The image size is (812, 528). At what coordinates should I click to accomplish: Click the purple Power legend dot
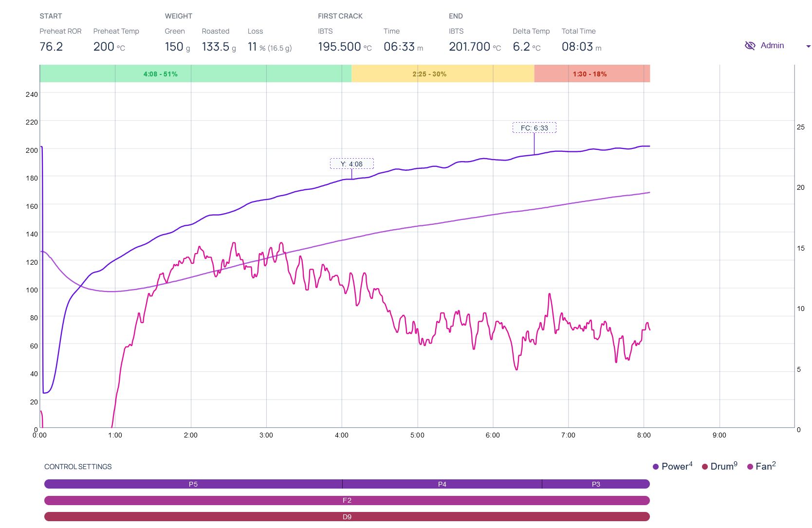click(656, 467)
